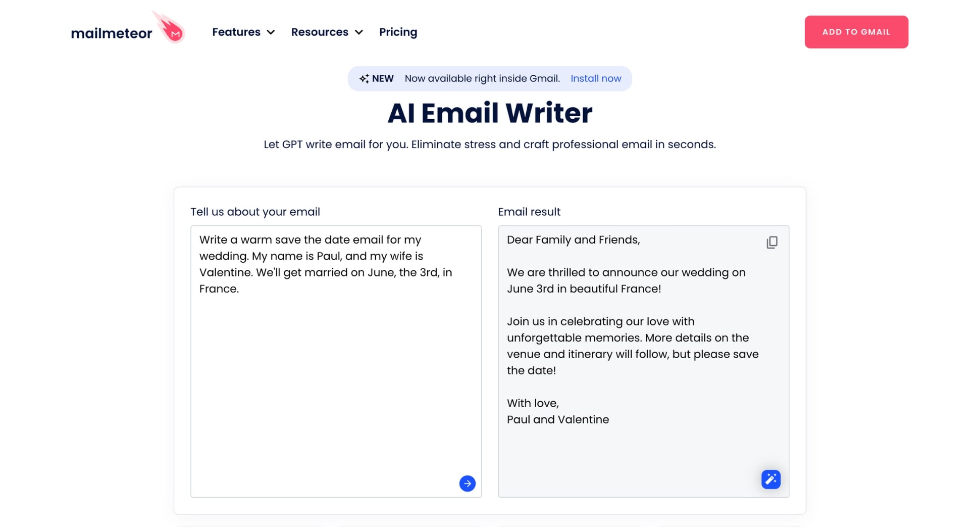Image resolution: width=980 pixels, height=527 pixels.
Task: Click inside the email prompt text area
Action: click(336, 354)
